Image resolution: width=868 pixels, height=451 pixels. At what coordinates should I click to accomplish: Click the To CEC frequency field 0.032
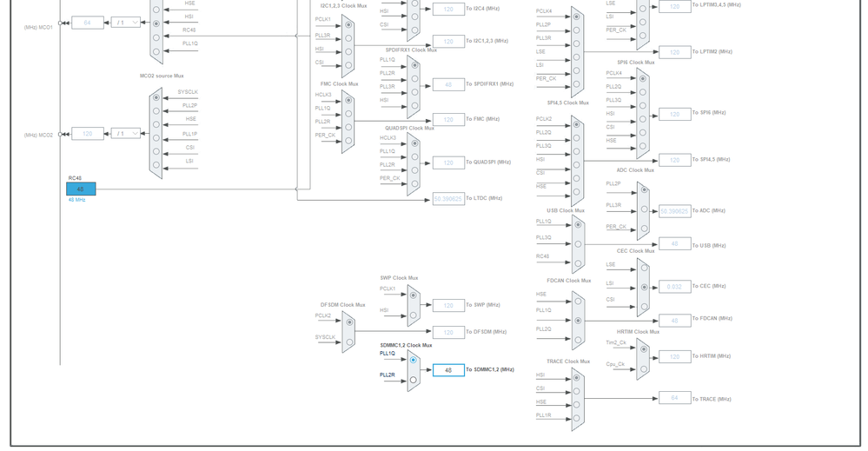(x=675, y=287)
